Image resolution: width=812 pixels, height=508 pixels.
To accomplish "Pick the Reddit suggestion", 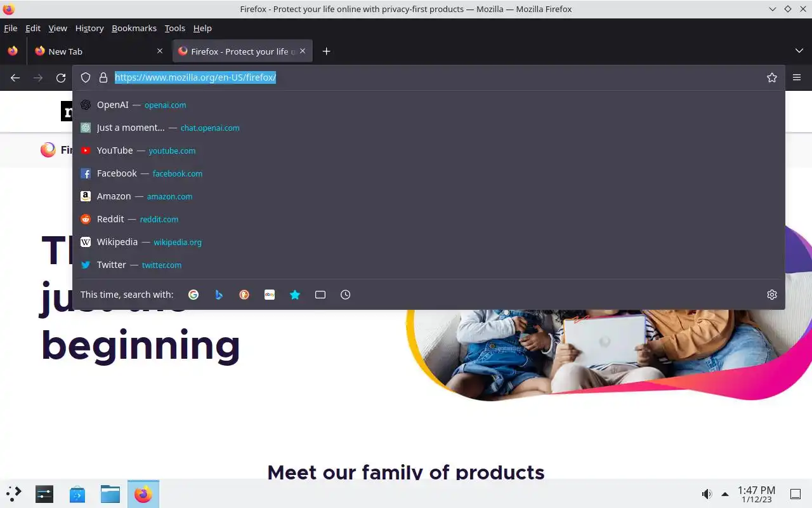I will tap(429, 219).
